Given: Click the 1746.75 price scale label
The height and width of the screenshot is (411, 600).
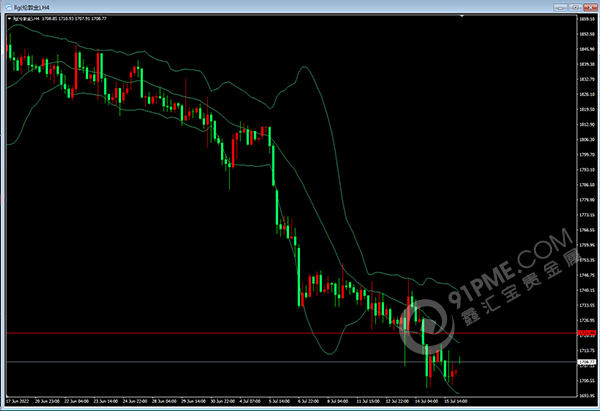Looking at the screenshot, I should tap(587, 275).
